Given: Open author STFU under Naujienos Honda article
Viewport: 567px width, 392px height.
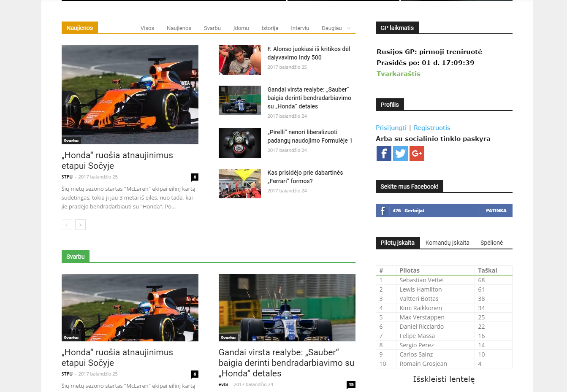Looking at the screenshot, I should (67, 177).
